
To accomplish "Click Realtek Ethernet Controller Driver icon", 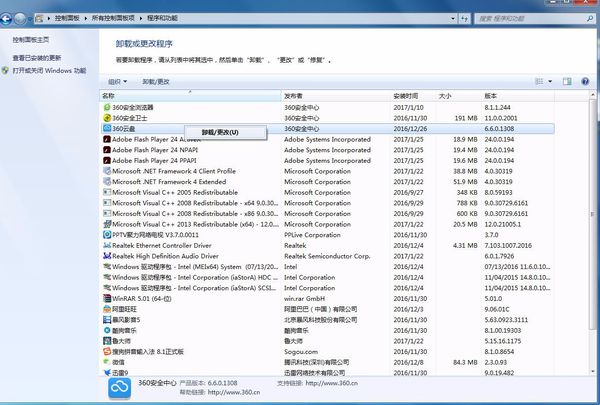I will (x=107, y=245).
